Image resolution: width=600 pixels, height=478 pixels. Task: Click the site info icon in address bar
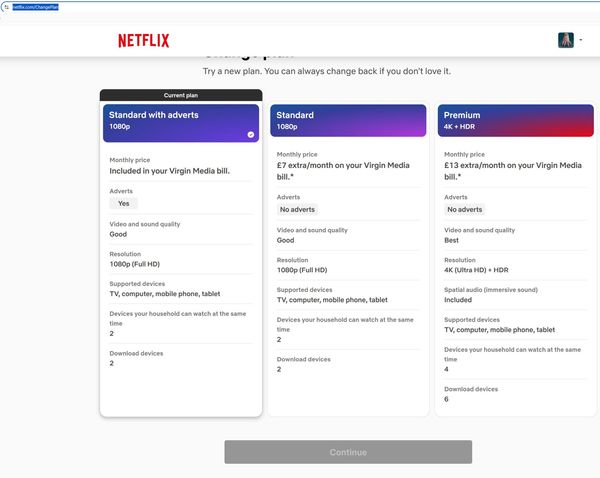coord(5,6)
